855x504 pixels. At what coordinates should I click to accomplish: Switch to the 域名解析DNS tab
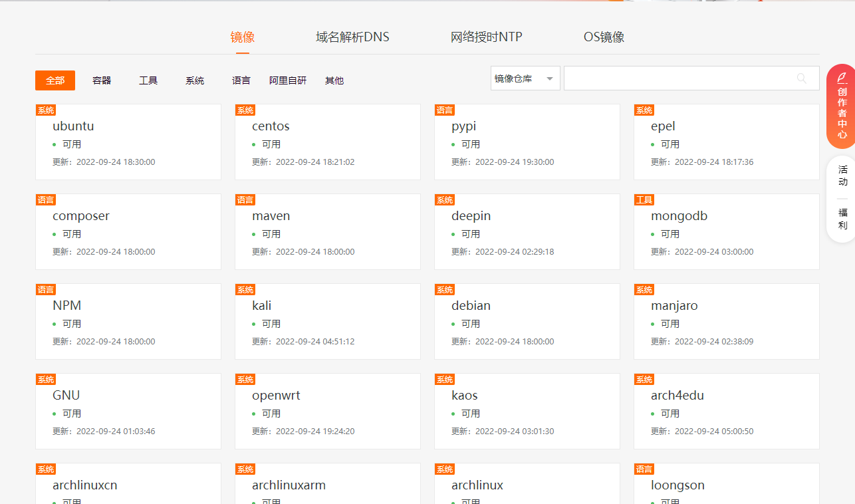pyautogui.click(x=352, y=37)
